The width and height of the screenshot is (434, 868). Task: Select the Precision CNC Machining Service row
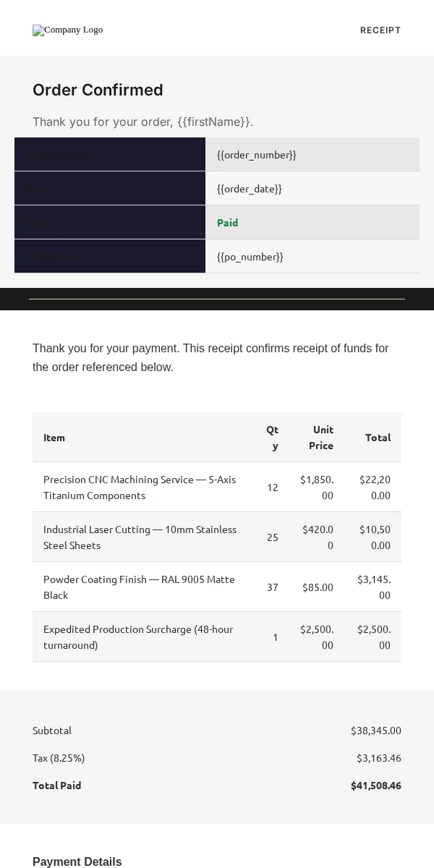(x=217, y=487)
